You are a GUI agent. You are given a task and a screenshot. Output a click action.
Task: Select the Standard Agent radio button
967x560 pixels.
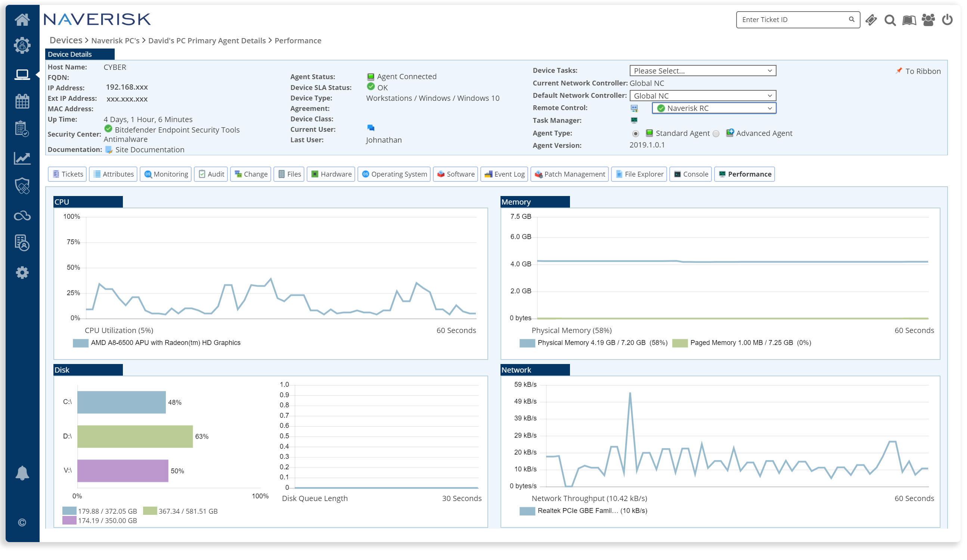(635, 134)
